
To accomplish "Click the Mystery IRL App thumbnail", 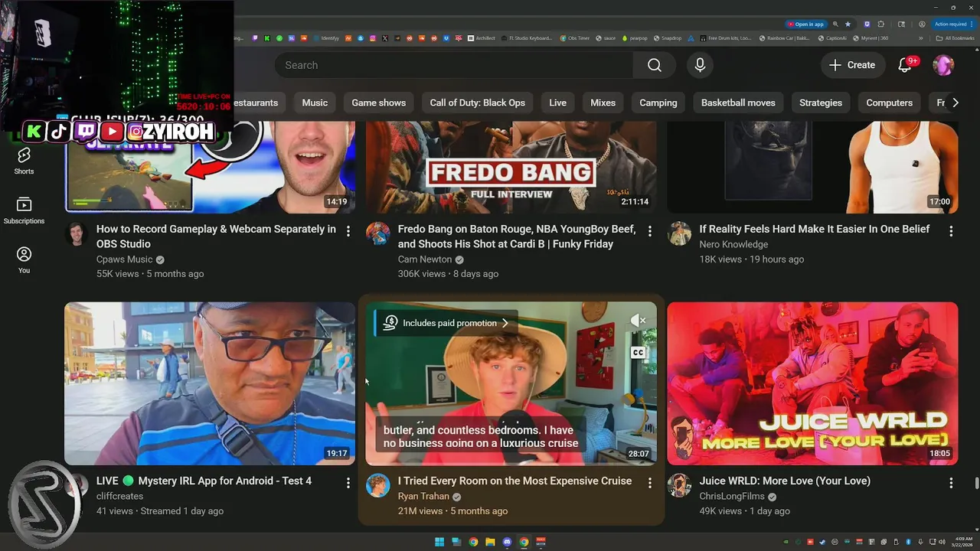I will click(210, 383).
